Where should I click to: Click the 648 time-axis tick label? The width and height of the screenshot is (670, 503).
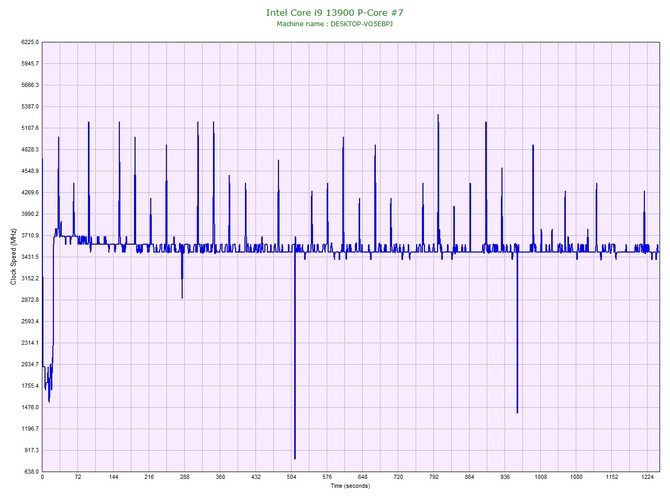coord(363,477)
